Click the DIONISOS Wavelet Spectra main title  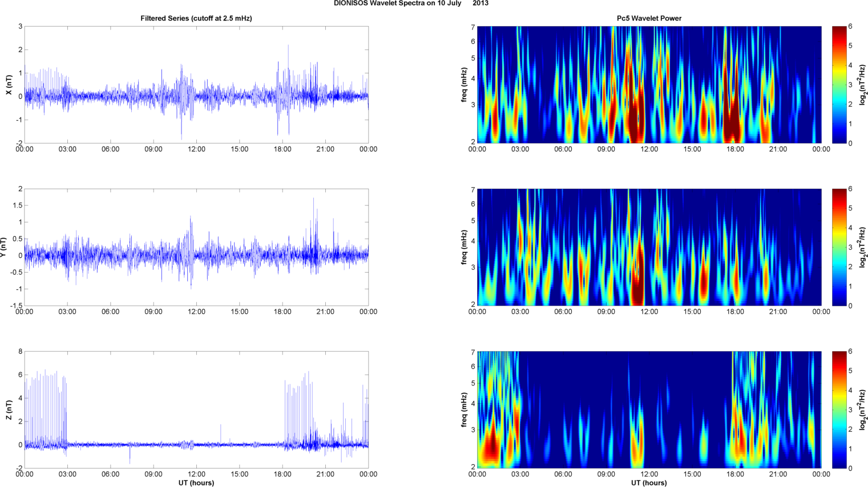(411, 3)
